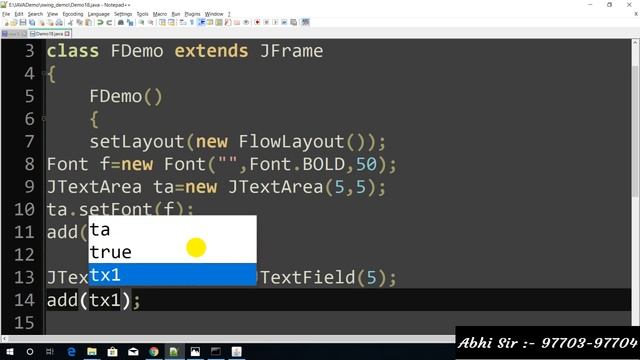Click the Print toolbar icon
This screenshot has width=640, height=360.
click(x=59, y=22)
